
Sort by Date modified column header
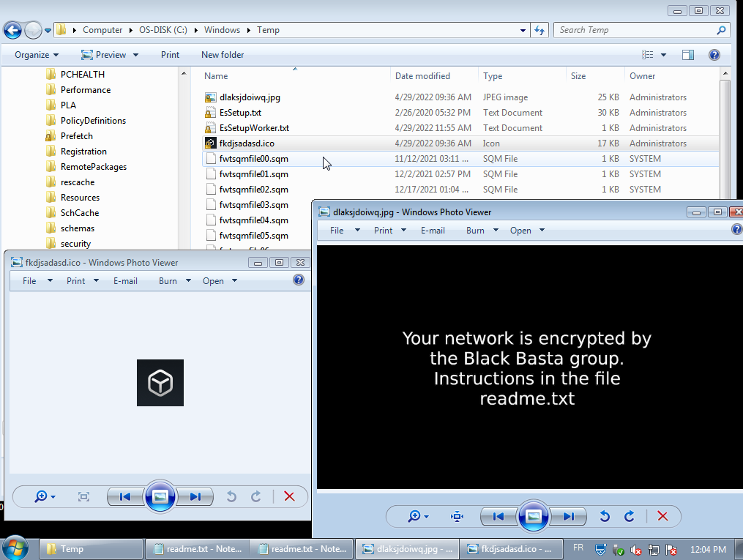422,76
